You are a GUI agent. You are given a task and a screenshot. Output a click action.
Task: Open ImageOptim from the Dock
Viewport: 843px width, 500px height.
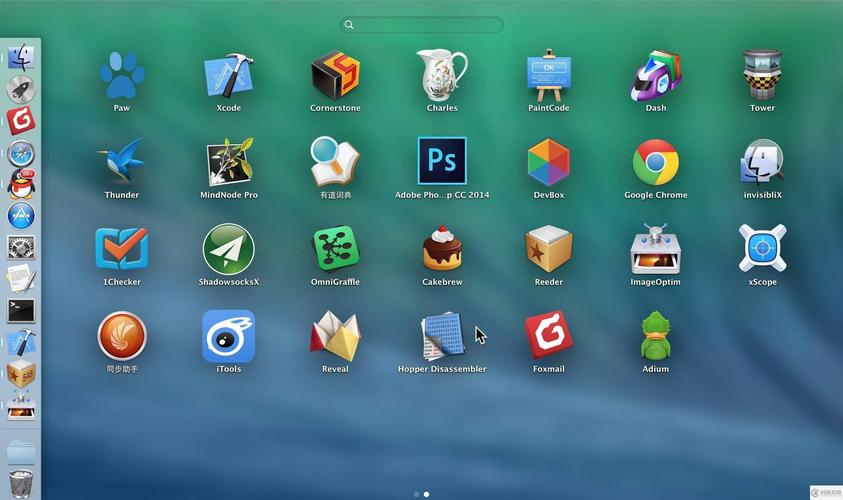(x=21, y=406)
